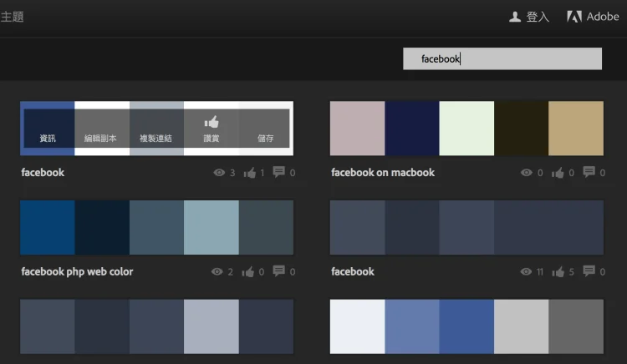The width and height of the screenshot is (627, 364).
Task: Click slate teal swatch in facebook php web color
Action: coord(157,227)
